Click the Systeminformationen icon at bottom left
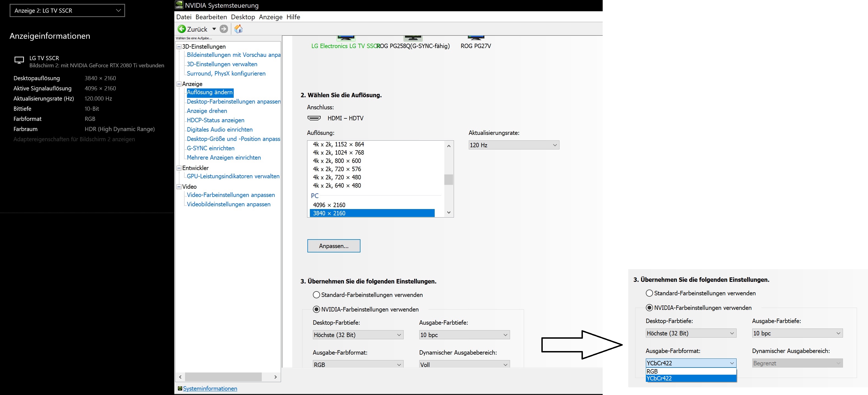Image resolution: width=868 pixels, height=395 pixels. point(180,388)
